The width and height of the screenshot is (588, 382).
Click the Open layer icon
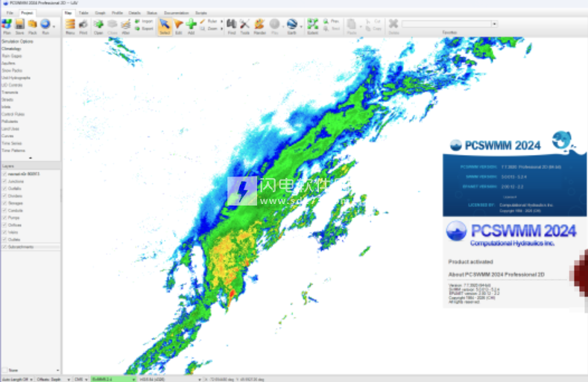click(x=98, y=25)
